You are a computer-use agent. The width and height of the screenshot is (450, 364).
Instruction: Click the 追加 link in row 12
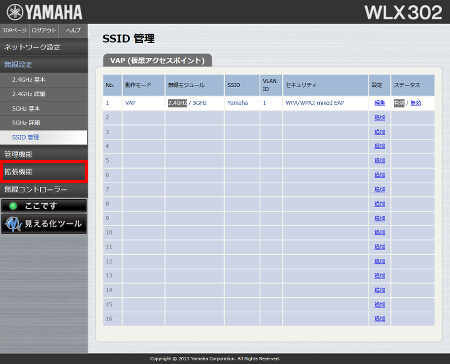tap(380, 261)
